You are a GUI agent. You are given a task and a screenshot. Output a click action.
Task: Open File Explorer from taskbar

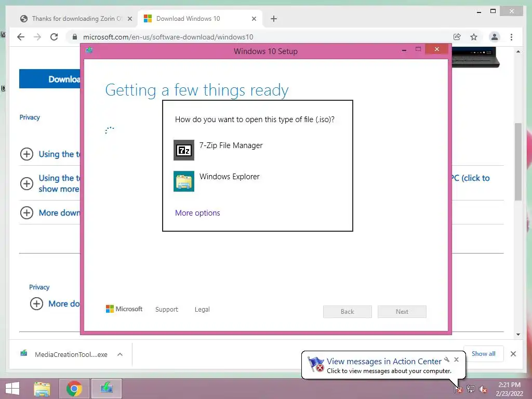pos(42,389)
